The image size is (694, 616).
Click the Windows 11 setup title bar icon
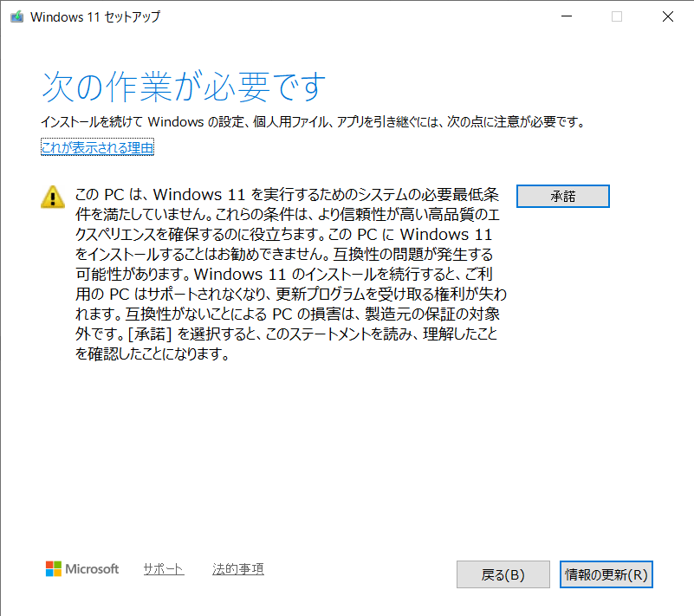pos(16,17)
